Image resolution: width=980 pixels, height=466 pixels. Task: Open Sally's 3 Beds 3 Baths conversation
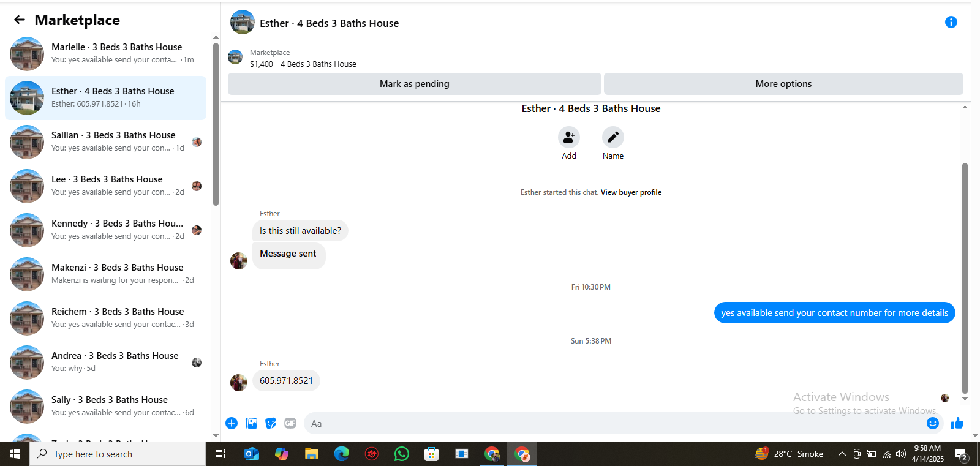click(105, 407)
